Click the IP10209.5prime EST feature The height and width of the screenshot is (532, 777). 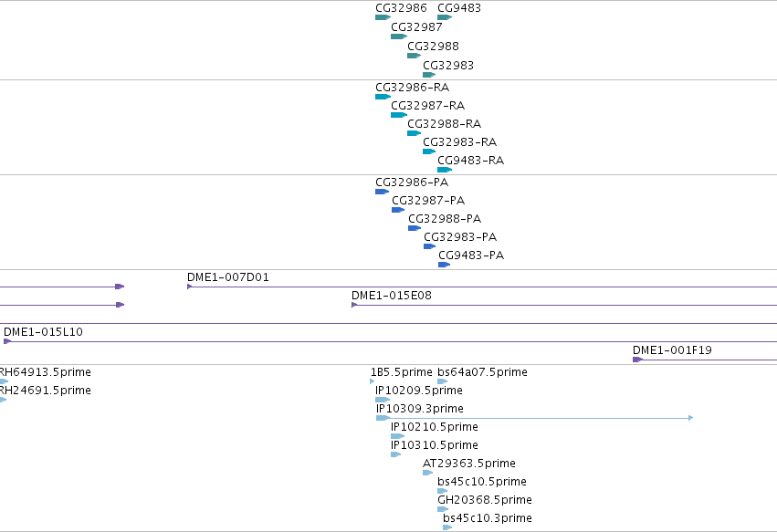tap(383, 400)
